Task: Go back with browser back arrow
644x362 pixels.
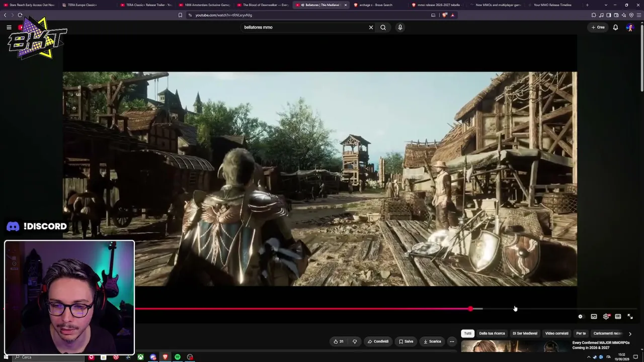Action: (x=5, y=15)
